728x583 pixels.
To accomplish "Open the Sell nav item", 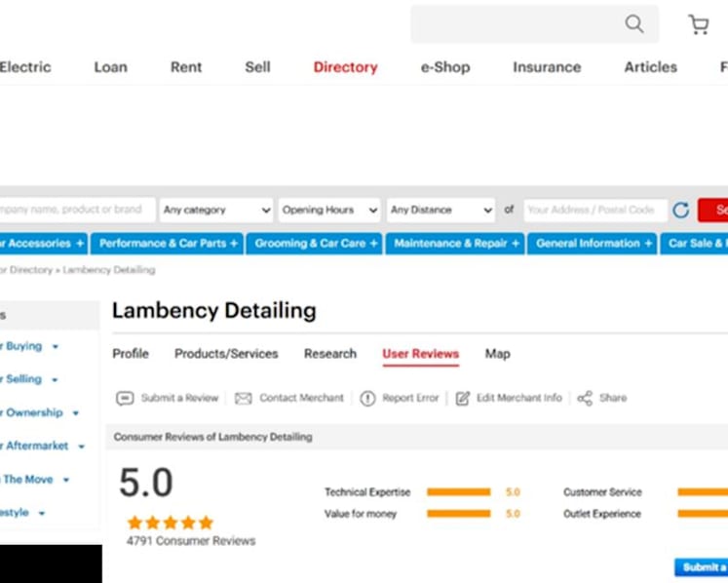I will point(257,67).
